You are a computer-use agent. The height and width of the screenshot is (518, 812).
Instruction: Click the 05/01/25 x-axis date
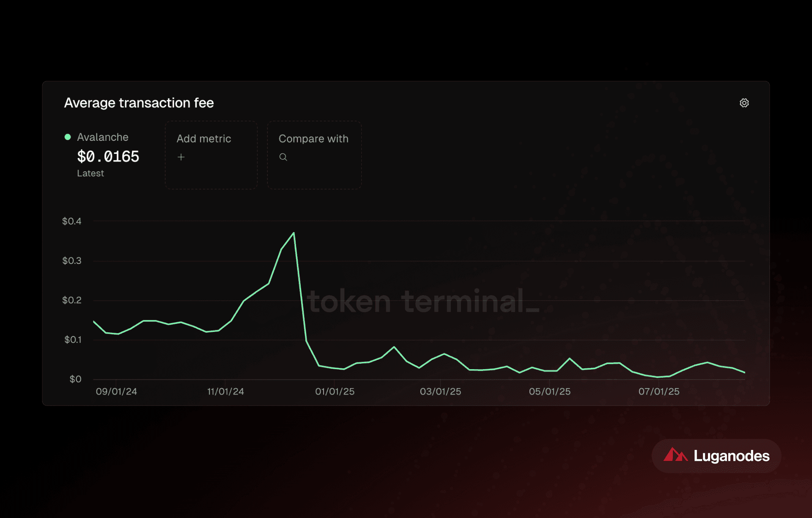coord(550,392)
